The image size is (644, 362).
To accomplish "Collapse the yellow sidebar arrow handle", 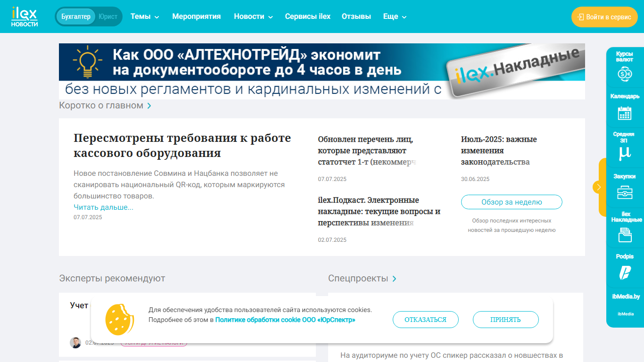I will click(x=598, y=187).
